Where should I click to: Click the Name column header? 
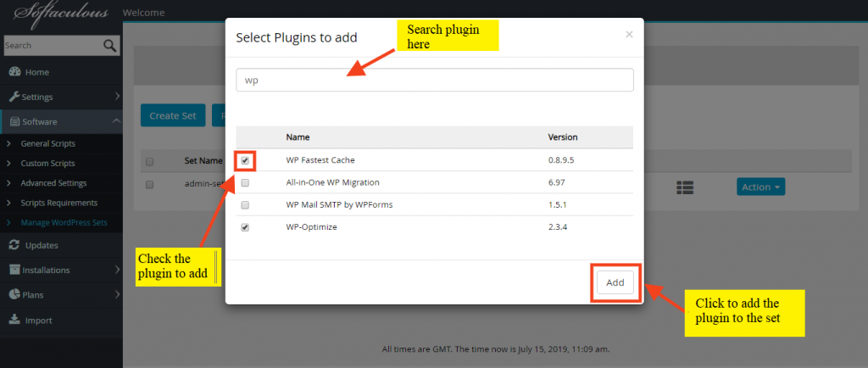tap(298, 137)
